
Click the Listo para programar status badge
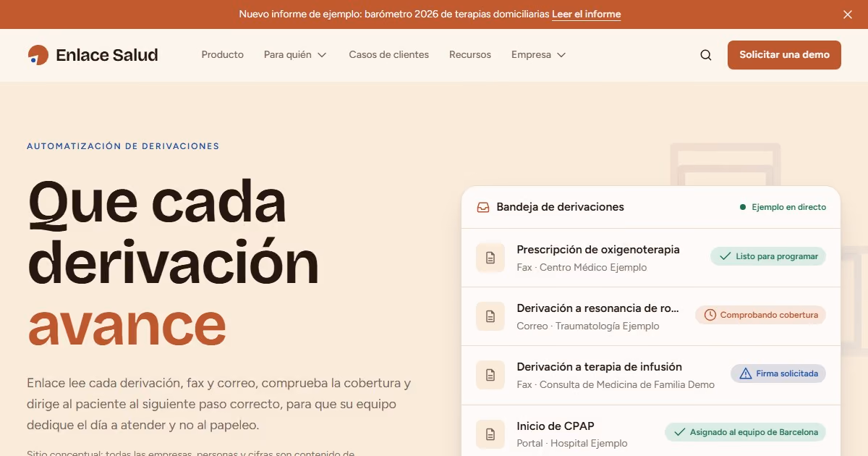coord(768,256)
